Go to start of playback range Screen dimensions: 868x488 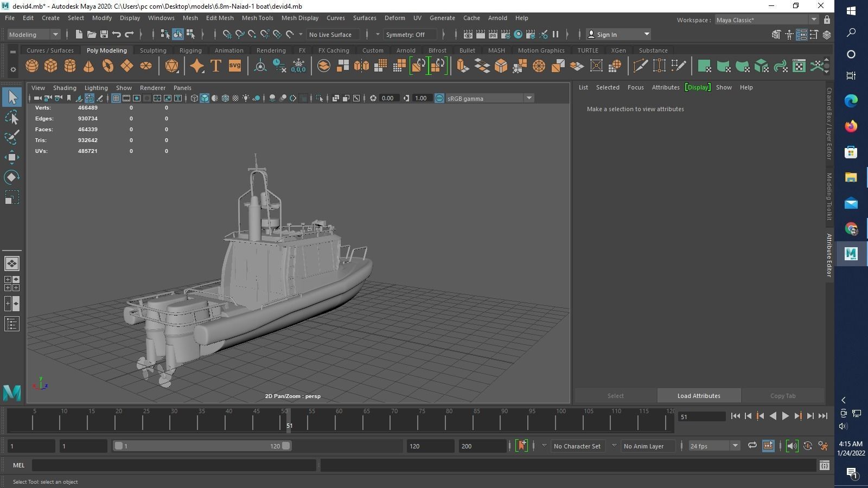735,416
